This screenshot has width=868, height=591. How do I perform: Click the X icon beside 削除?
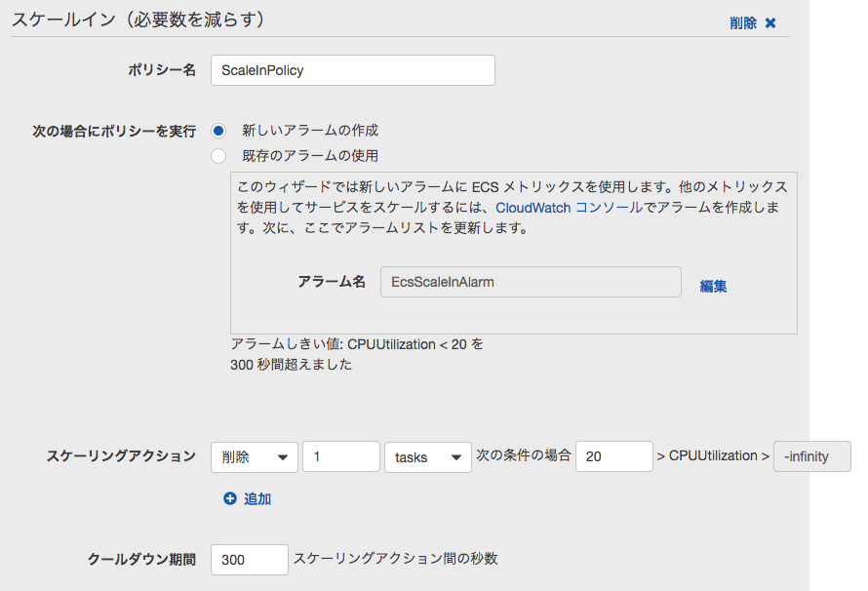point(770,23)
